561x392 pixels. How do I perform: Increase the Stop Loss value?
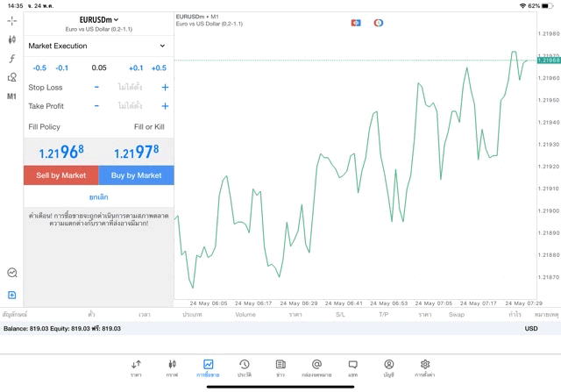pyautogui.click(x=165, y=87)
